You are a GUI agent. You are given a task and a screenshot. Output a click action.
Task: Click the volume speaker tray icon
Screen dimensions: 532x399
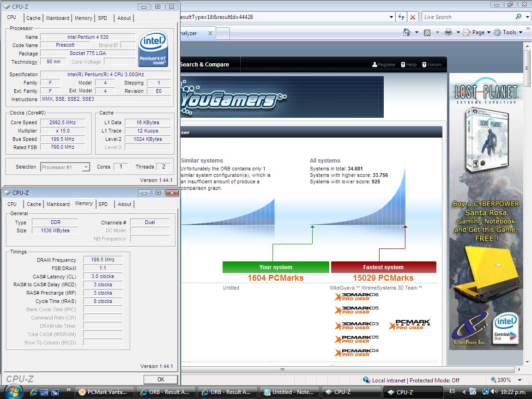click(494, 392)
